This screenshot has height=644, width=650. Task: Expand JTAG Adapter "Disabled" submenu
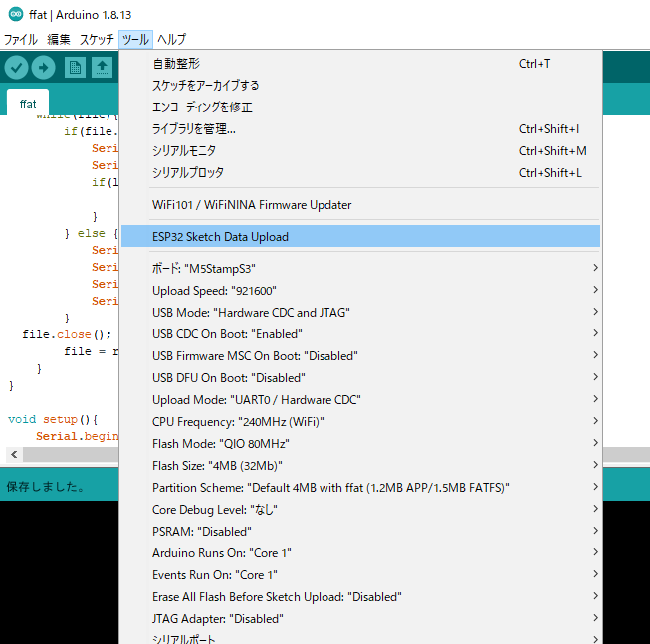click(x=360, y=619)
